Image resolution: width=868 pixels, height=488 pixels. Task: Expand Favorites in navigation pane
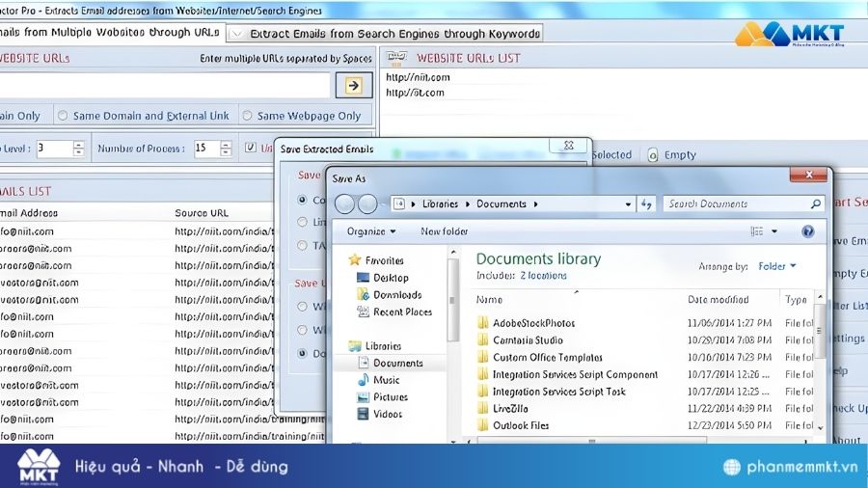point(376,260)
